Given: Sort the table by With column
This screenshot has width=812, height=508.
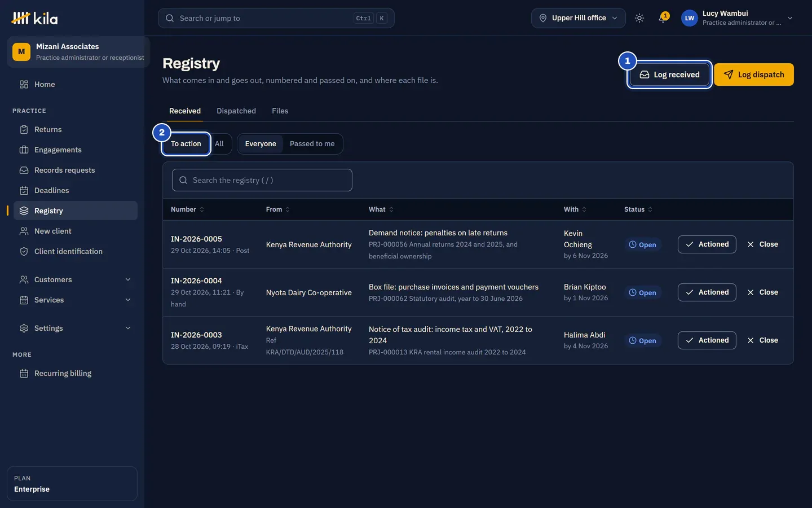Looking at the screenshot, I should [575, 209].
